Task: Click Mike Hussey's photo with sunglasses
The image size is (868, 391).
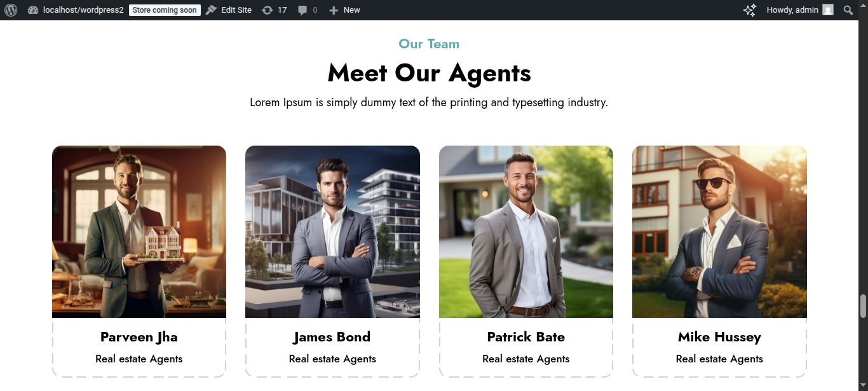Action: point(719,231)
